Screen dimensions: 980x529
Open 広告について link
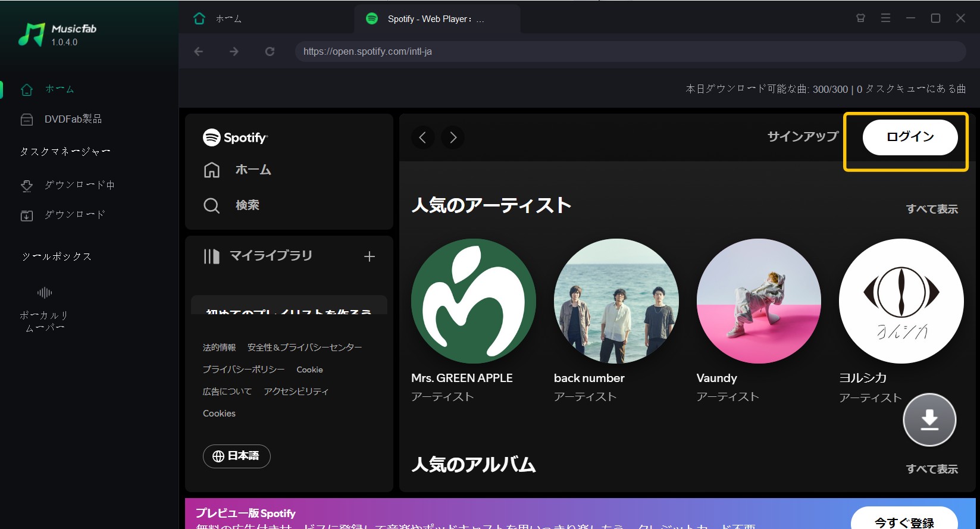pyautogui.click(x=227, y=392)
